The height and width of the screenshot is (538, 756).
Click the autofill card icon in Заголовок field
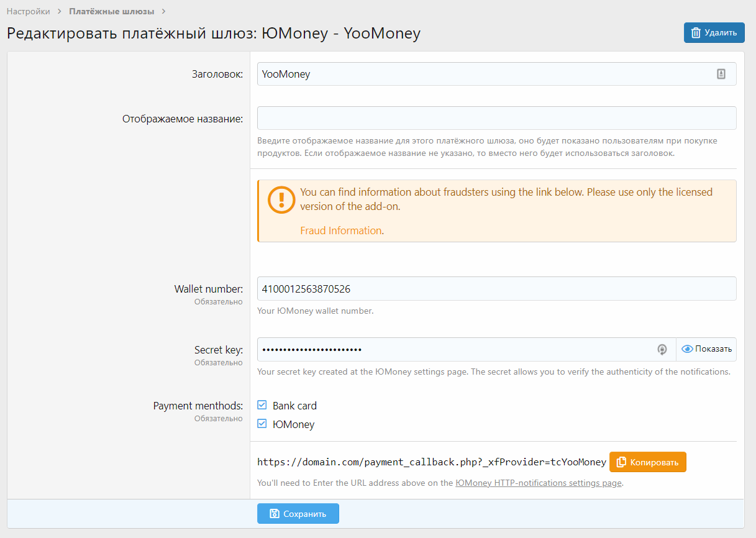(721, 74)
